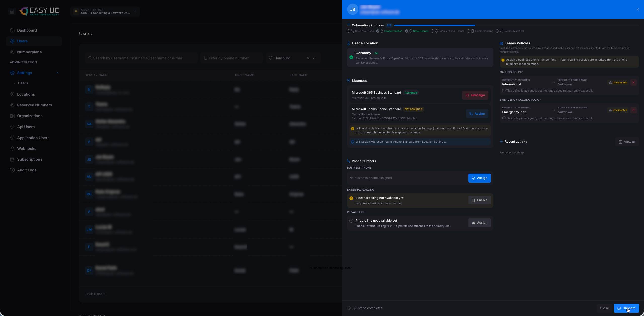The width and height of the screenshot is (644, 316).
Task: Click the External calling warning icon
Action: pyautogui.click(x=351, y=198)
